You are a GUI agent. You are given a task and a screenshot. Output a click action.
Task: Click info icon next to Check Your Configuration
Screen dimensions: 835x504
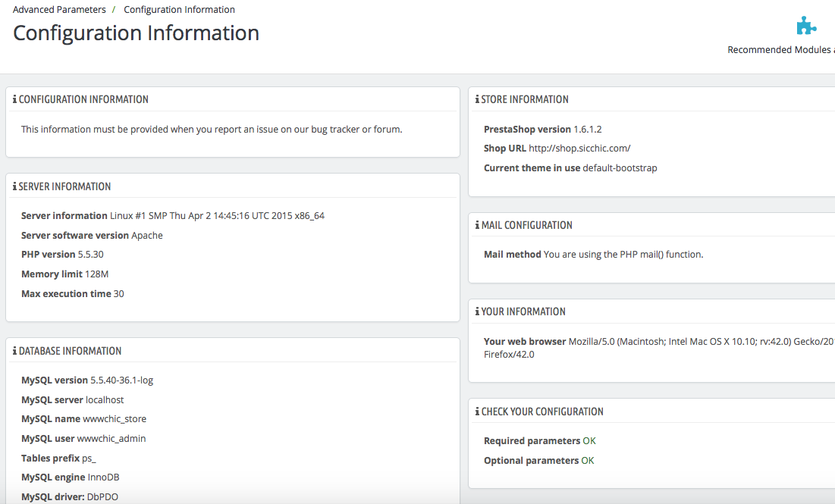pos(477,412)
